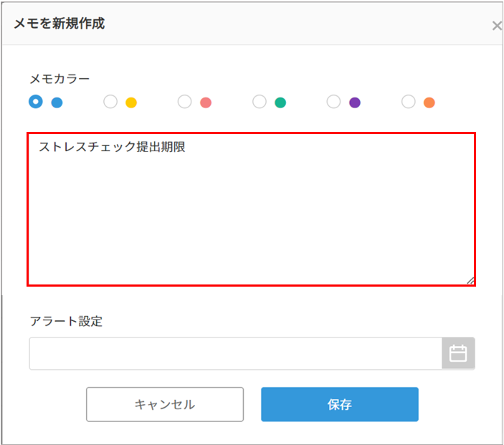Click the green color dot
This screenshot has height=445, width=504.
coord(280,102)
